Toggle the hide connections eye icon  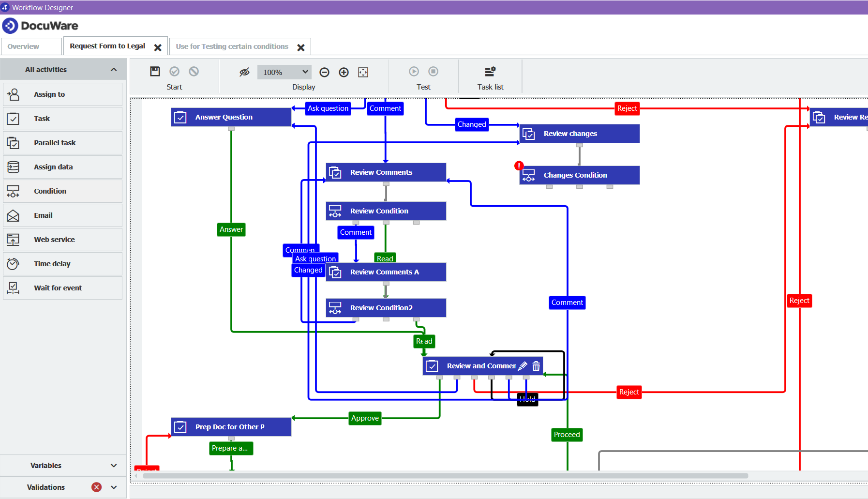[x=244, y=72]
